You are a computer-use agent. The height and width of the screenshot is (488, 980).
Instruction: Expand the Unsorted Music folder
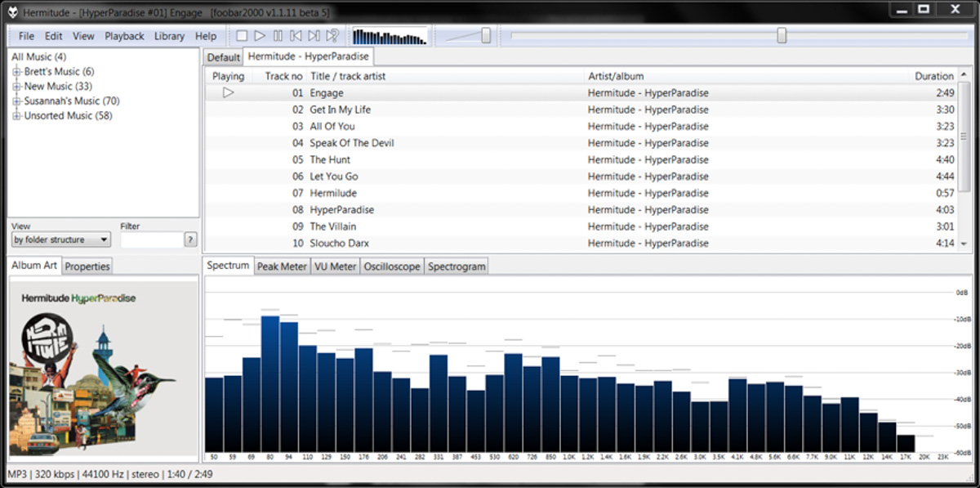point(16,116)
